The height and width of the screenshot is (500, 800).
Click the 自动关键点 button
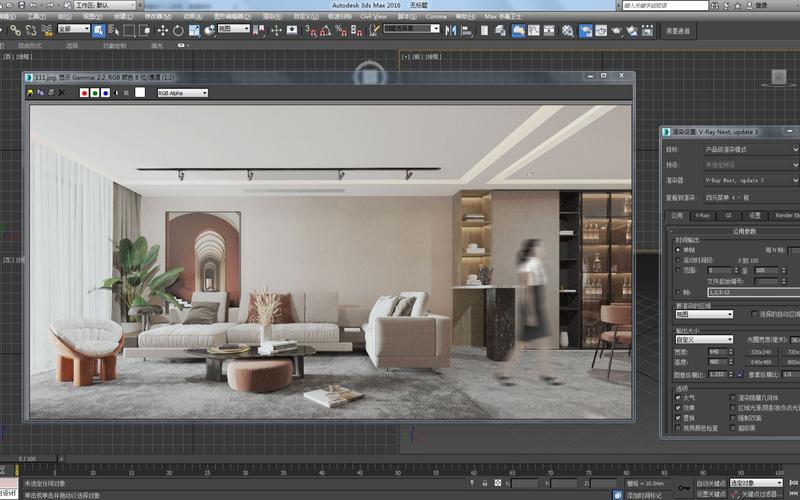(711, 483)
